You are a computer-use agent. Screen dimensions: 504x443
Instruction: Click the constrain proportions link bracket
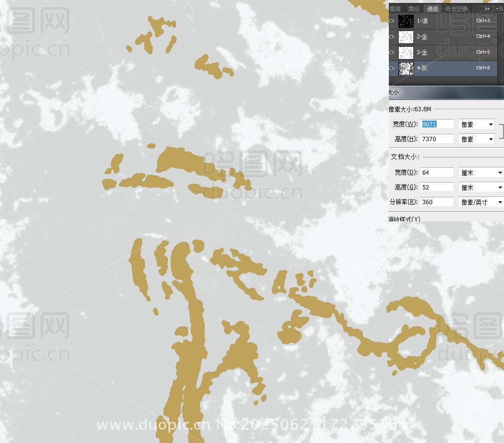click(502, 131)
